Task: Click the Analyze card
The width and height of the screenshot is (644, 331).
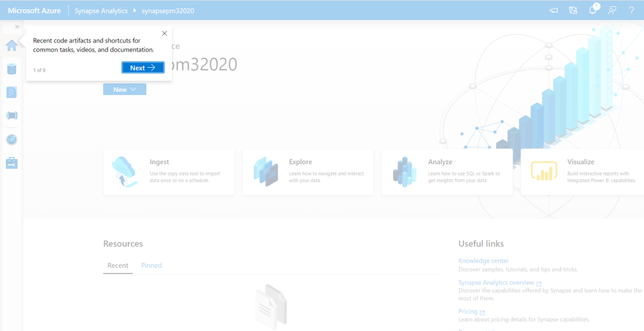Action: (x=447, y=172)
